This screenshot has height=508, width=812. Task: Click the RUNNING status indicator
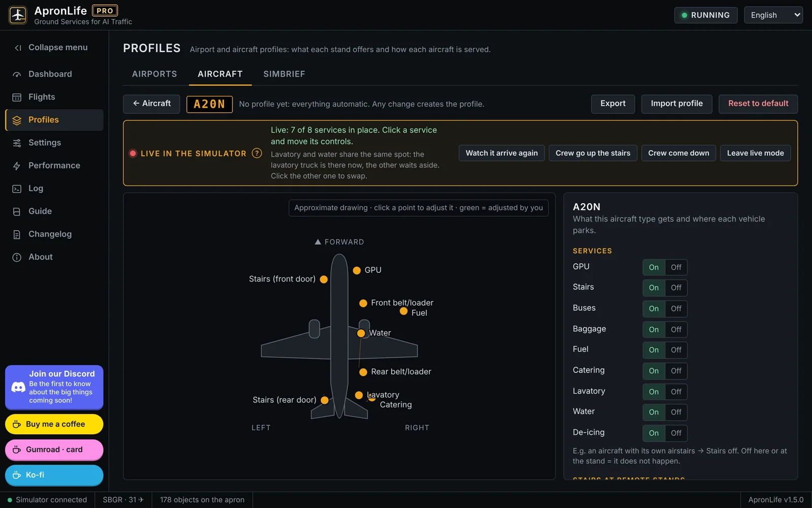tap(705, 15)
